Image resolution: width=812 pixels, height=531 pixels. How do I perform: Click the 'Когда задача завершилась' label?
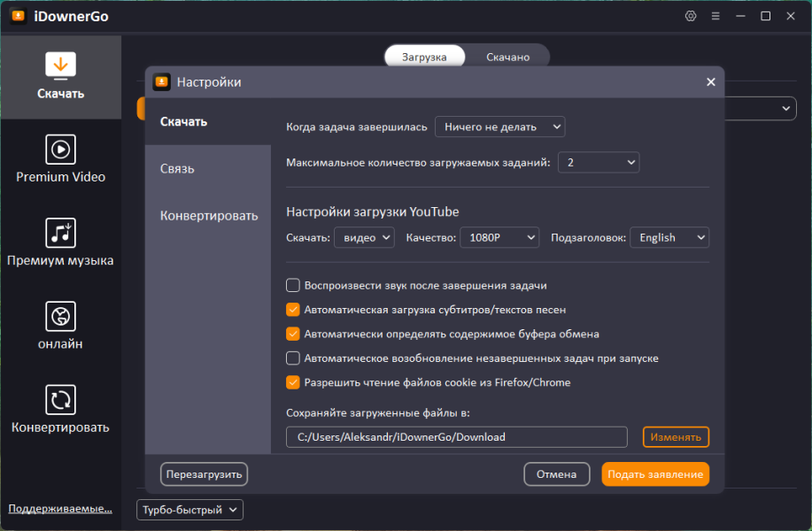pos(357,127)
